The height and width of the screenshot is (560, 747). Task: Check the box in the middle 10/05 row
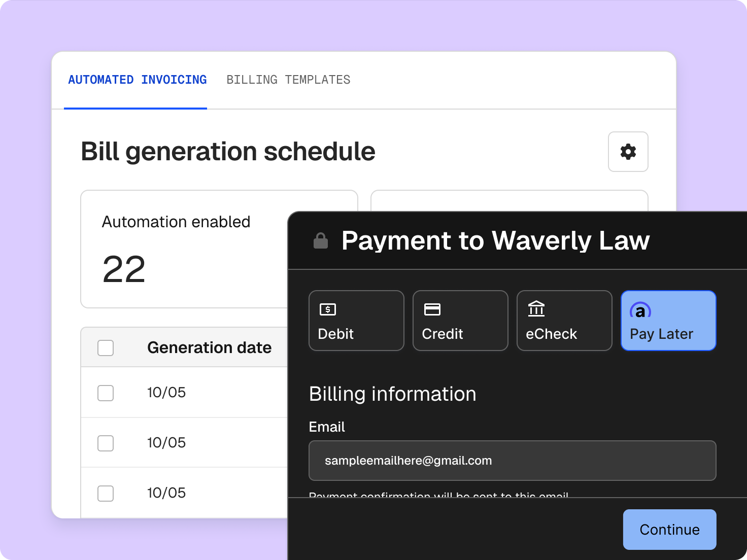coord(106,443)
